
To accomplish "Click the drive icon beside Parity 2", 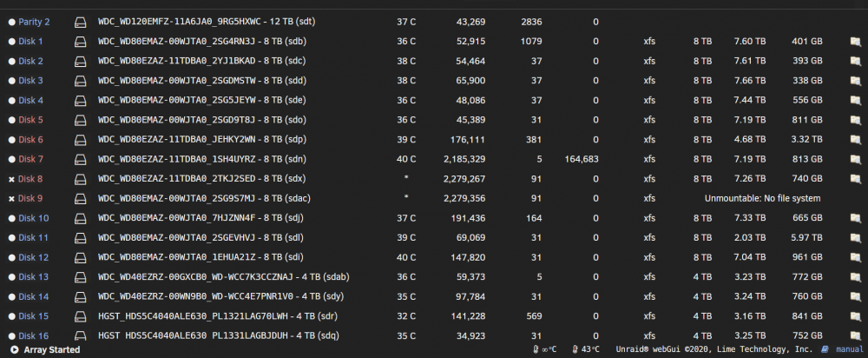I will (x=81, y=23).
